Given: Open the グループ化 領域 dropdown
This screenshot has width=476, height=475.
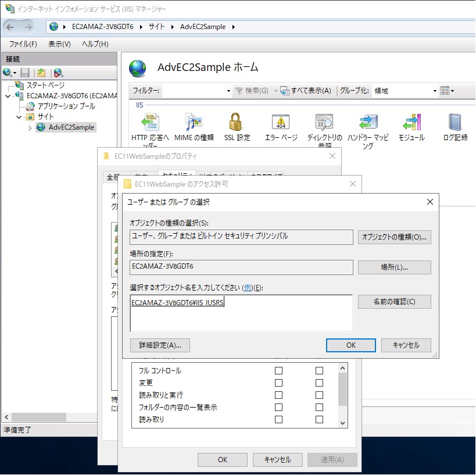Looking at the screenshot, I should [x=435, y=91].
